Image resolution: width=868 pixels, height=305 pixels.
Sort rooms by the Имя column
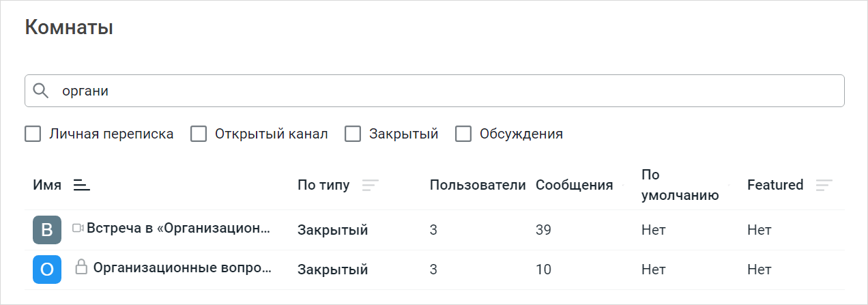[x=47, y=185]
